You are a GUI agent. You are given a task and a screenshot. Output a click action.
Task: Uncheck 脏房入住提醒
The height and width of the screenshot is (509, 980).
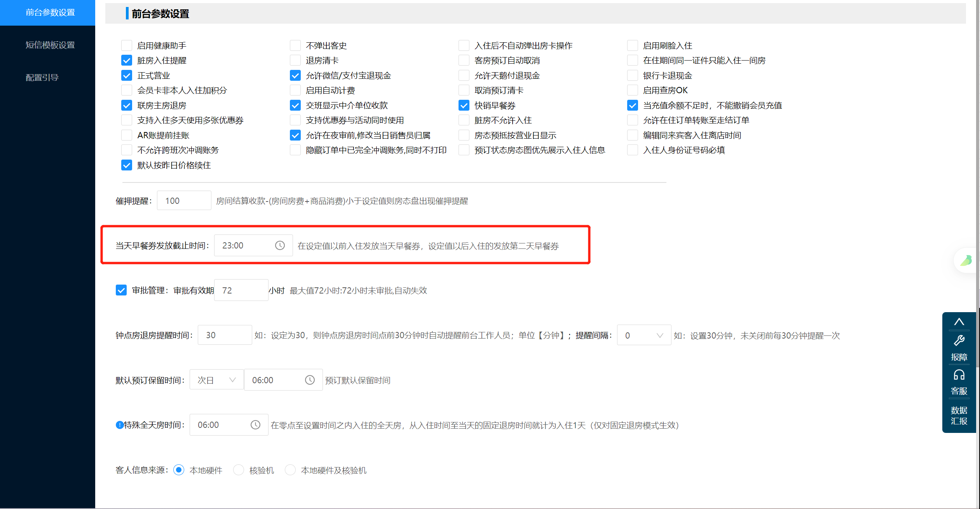coord(127,60)
